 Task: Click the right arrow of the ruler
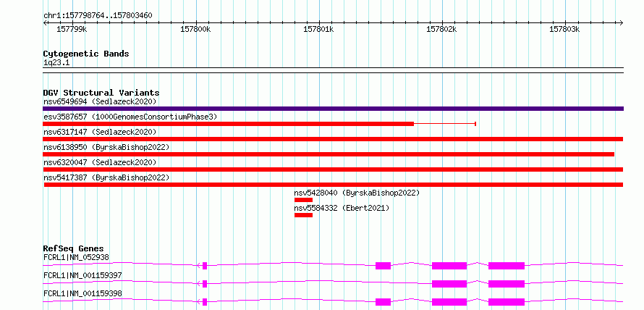pyautogui.click(x=621, y=22)
